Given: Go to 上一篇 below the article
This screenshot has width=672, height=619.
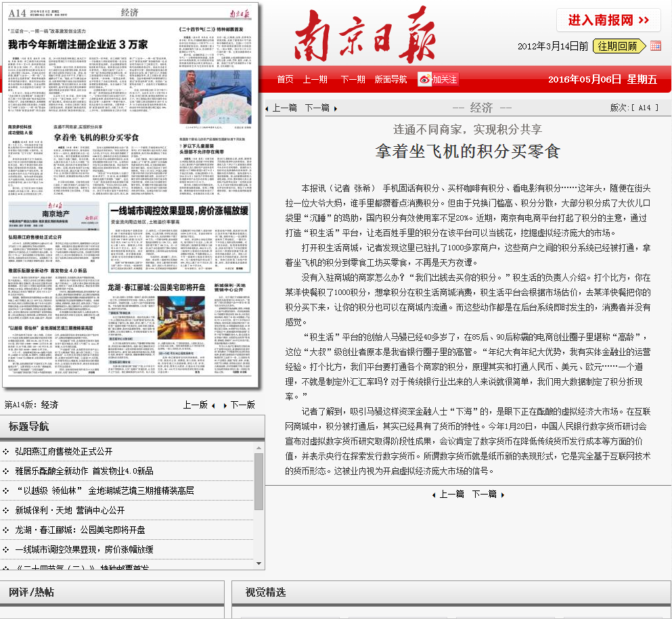Looking at the screenshot, I should (451, 495).
